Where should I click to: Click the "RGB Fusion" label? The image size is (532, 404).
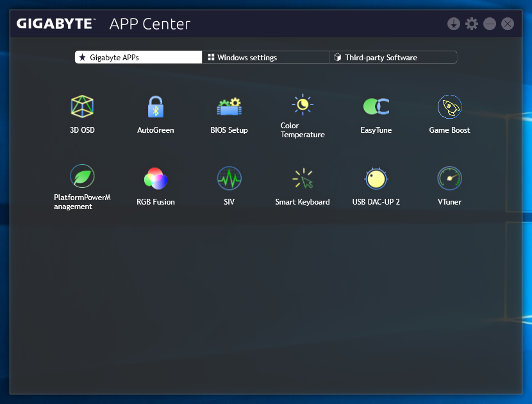(156, 202)
